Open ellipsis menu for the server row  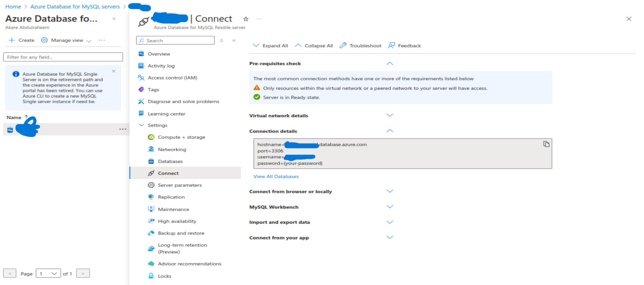point(123,129)
